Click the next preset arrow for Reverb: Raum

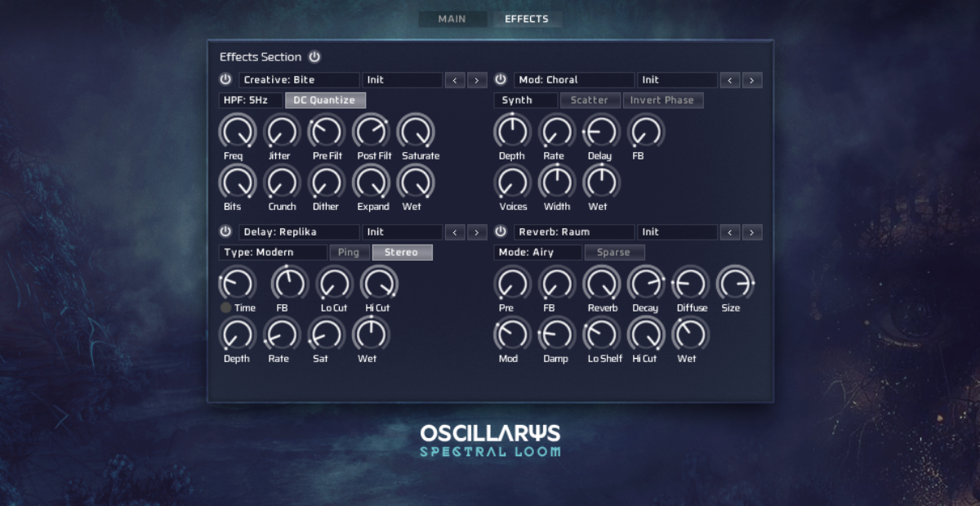(x=751, y=231)
